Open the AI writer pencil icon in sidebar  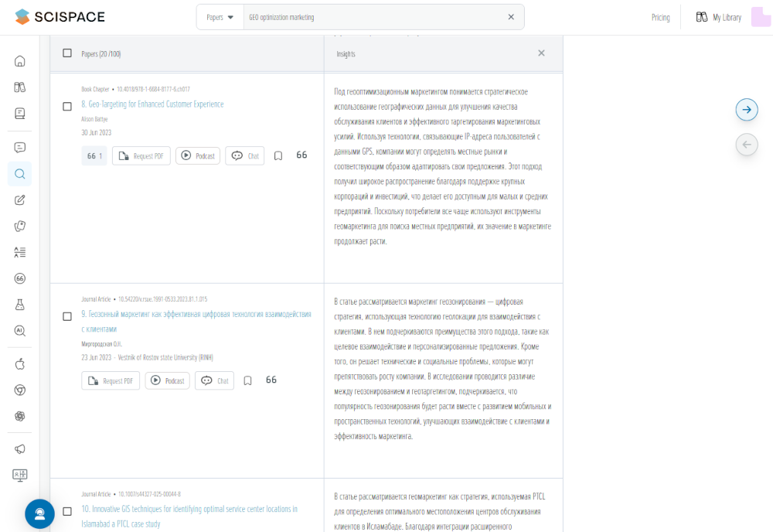click(x=20, y=199)
